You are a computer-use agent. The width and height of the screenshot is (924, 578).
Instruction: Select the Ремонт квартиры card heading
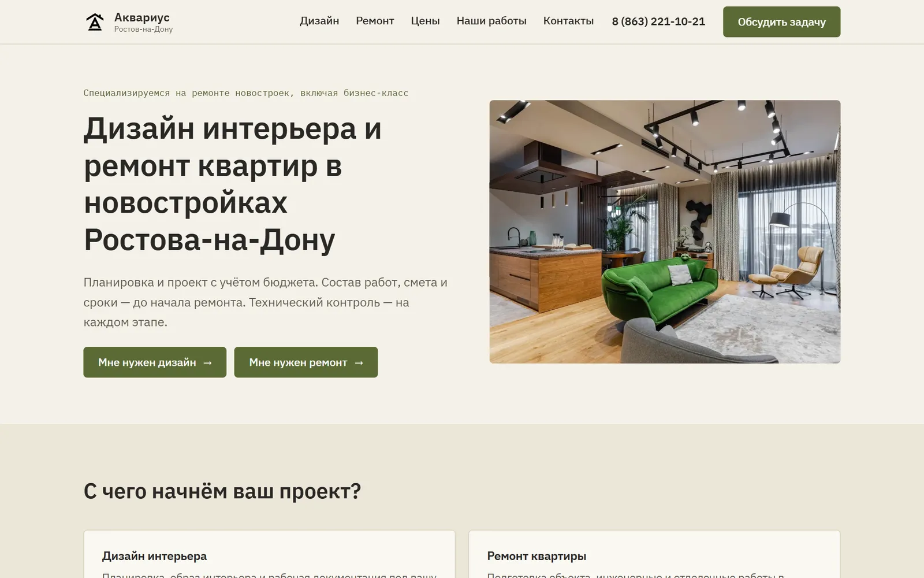coord(536,556)
